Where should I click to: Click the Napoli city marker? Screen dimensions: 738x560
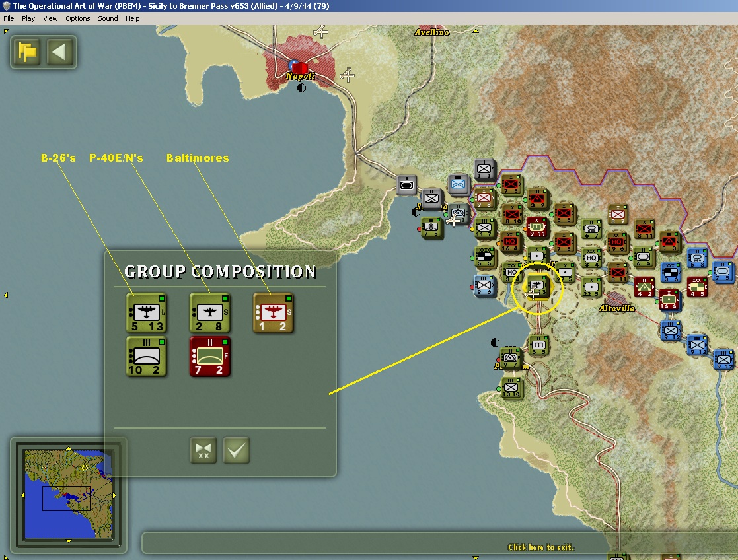point(299,69)
